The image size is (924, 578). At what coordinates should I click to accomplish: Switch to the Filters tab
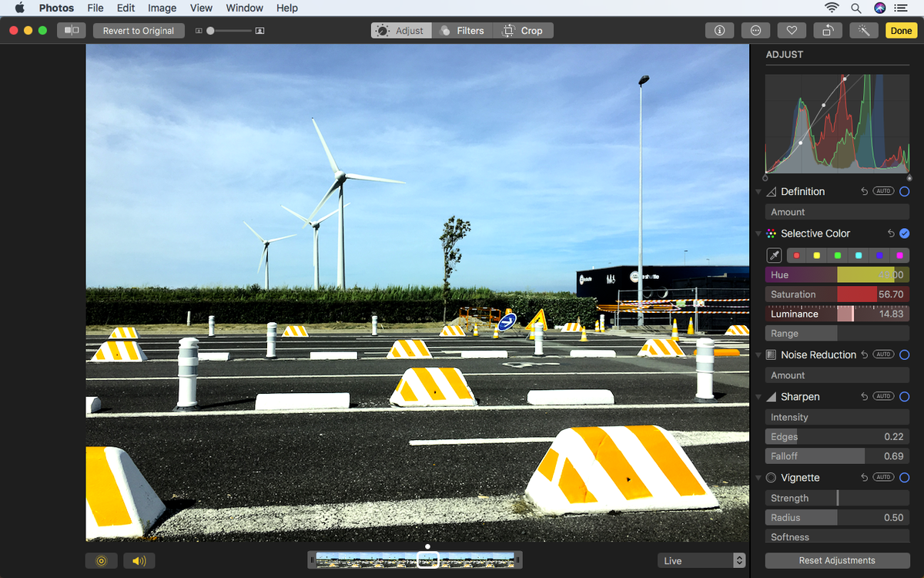[x=462, y=30]
